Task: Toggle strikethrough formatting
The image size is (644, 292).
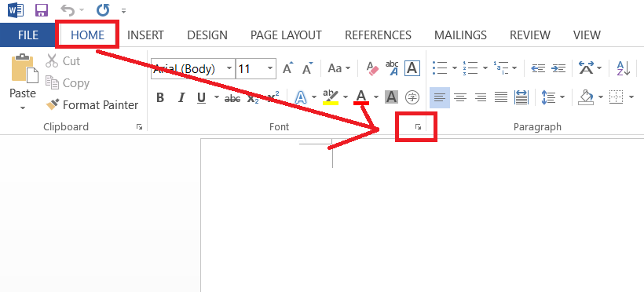Action: point(232,98)
